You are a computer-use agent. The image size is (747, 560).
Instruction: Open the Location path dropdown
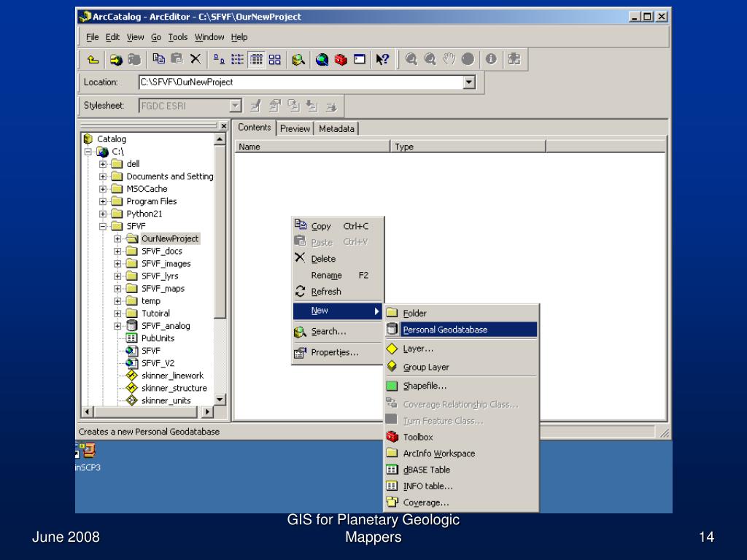point(469,82)
